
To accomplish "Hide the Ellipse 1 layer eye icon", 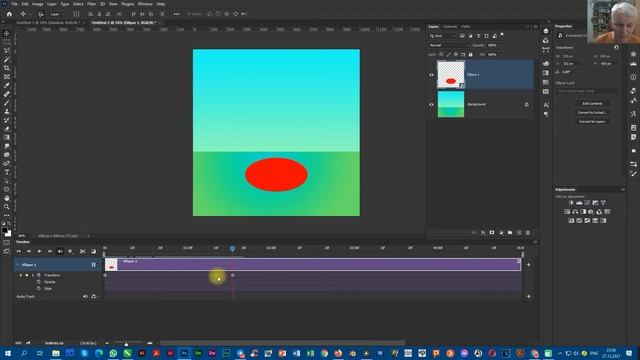I will [431, 75].
